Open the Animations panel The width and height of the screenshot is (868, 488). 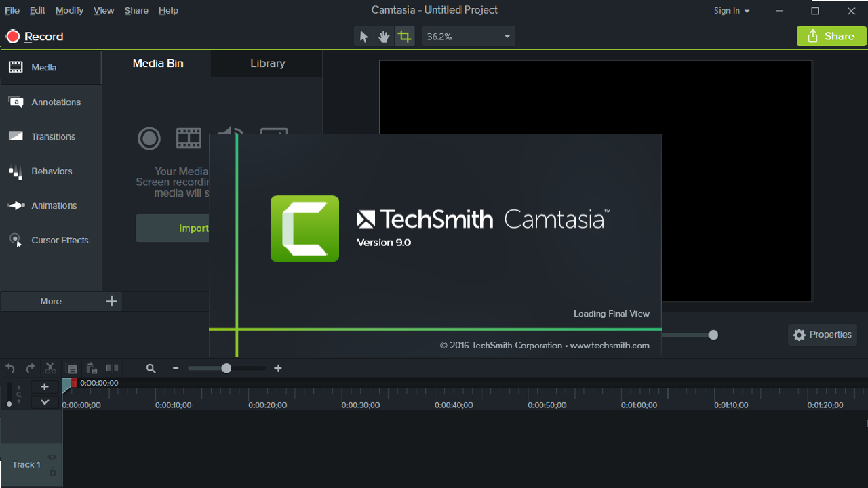pos(51,205)
